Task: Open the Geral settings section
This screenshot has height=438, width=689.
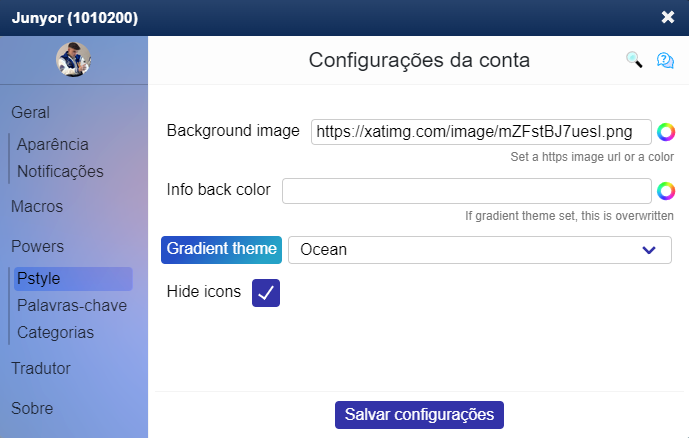Action: coord(30,112)
